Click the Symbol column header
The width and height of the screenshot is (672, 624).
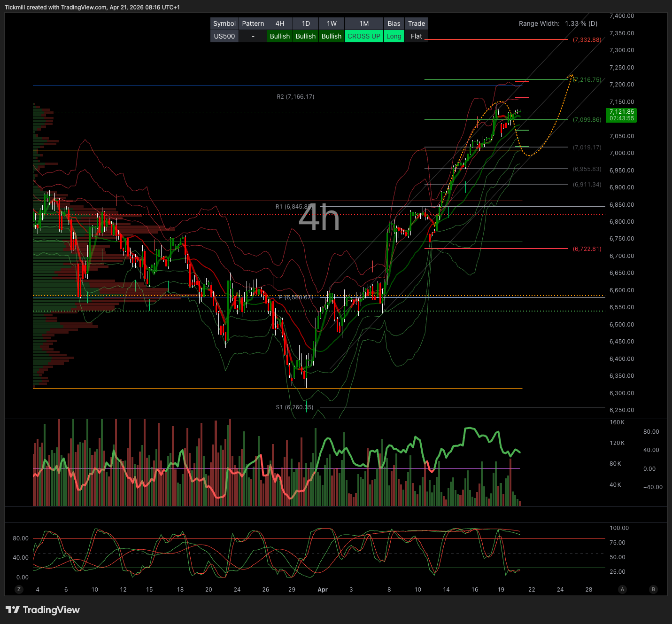[224, 23]
